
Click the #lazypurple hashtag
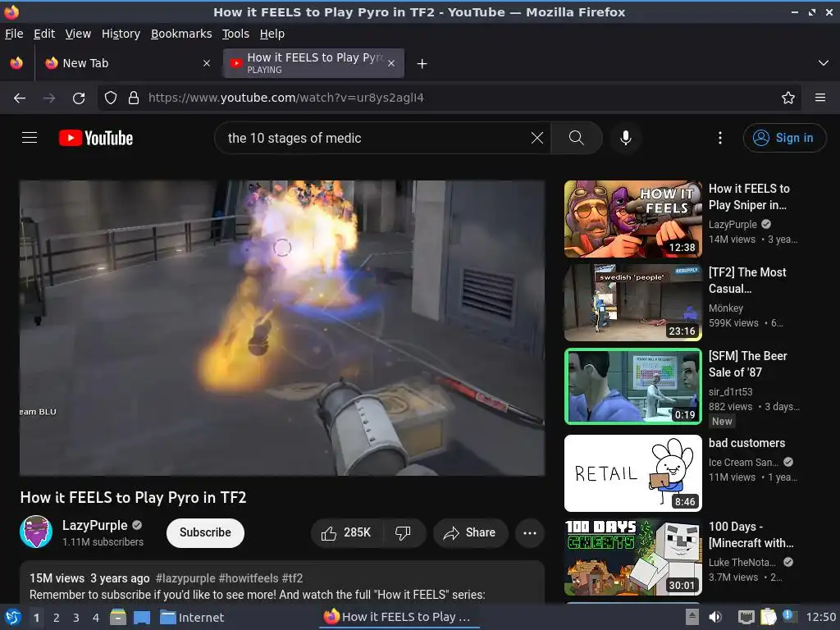point(185,578)
